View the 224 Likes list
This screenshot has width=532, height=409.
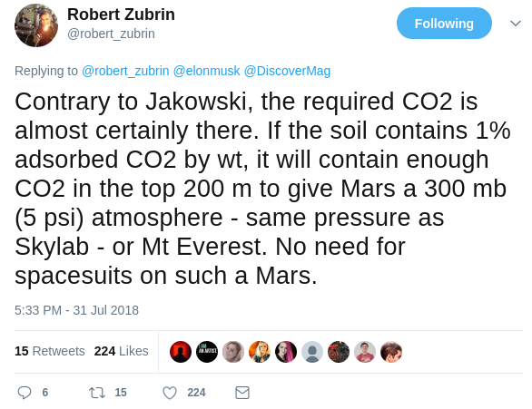(121, 351)
